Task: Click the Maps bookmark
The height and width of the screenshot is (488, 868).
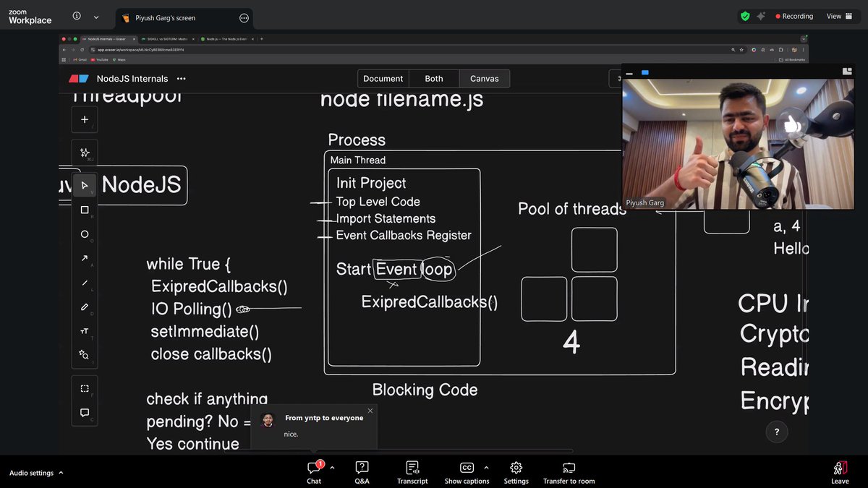Action: click(118, 59)
